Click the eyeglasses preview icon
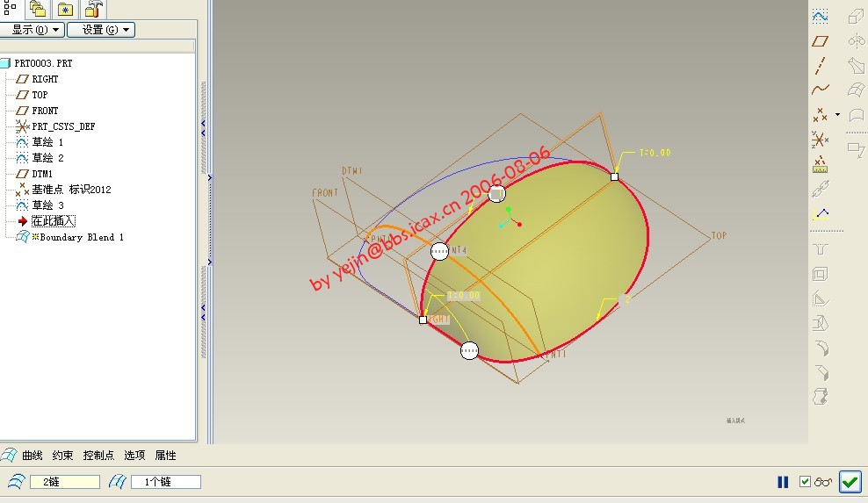This screenshot has height=503, width=868. click(x=823, y=482)
